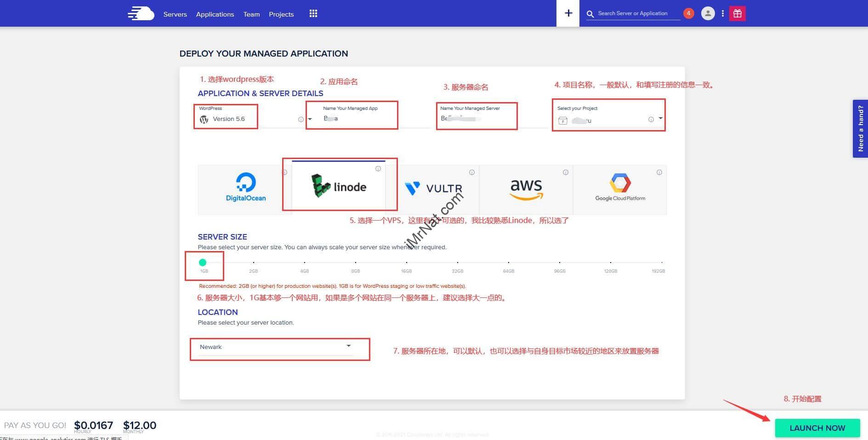Click info icon on AWS card
The width and height of the screenshot is (868, 440).
(x=566, y=172)
